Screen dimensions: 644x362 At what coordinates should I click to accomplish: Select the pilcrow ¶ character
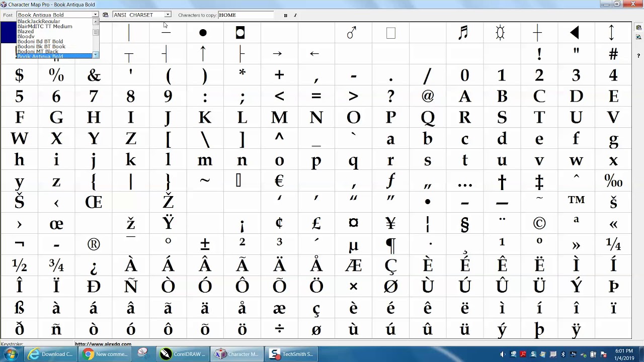click(x=390, y=245)
